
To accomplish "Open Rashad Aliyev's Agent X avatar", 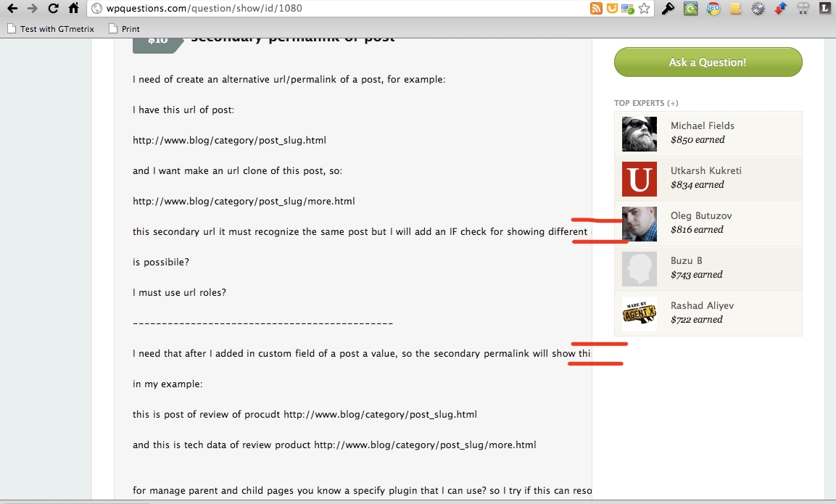I will click(x=640, y=313).
